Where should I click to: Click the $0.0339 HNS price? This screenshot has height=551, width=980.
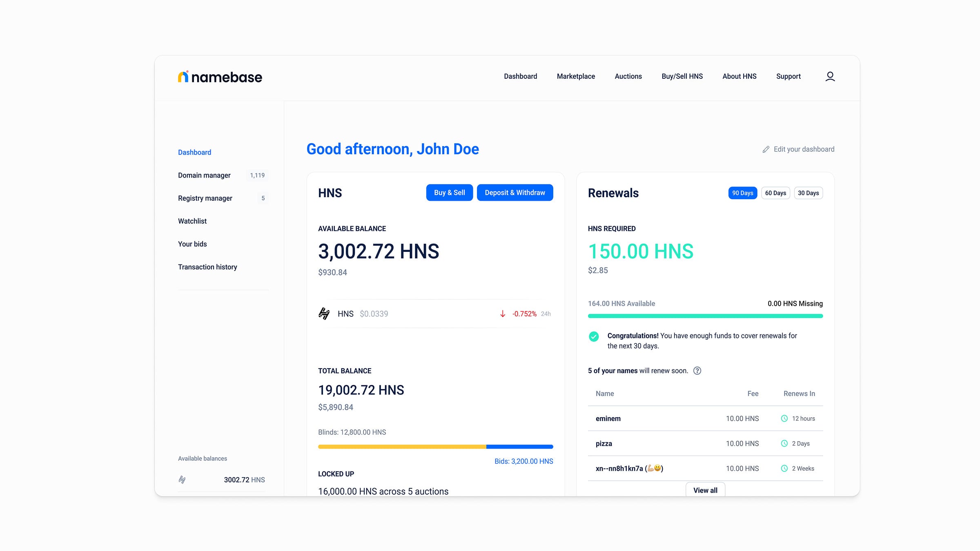(x=374, y=314)
